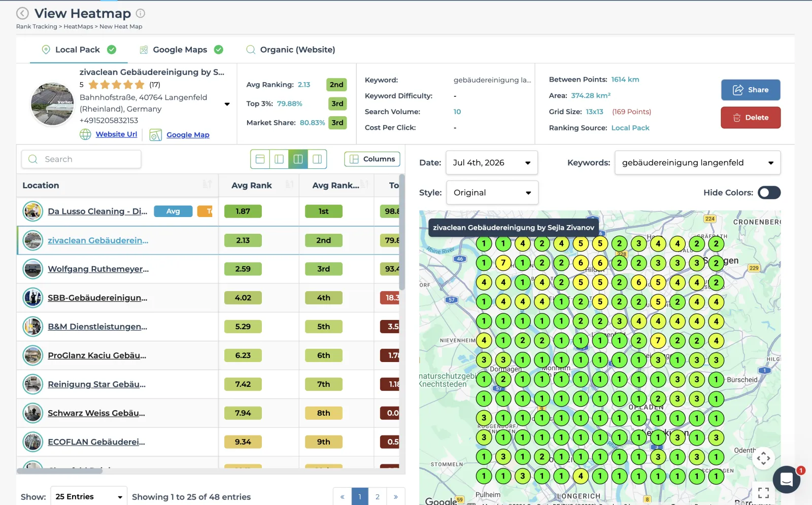Open the Keywords dropdown
This screenshot has height=505, width=812.
pyautogui.click(x=697, y=163)
